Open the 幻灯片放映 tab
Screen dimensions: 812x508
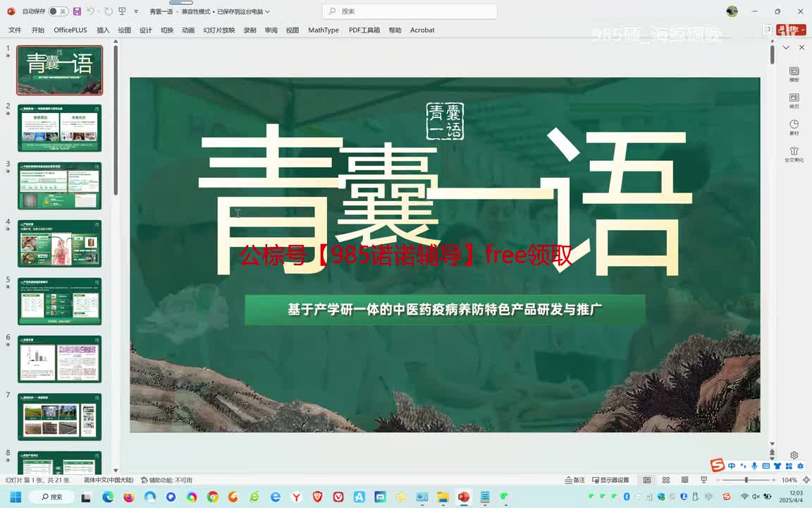click(x=219, y=30)
